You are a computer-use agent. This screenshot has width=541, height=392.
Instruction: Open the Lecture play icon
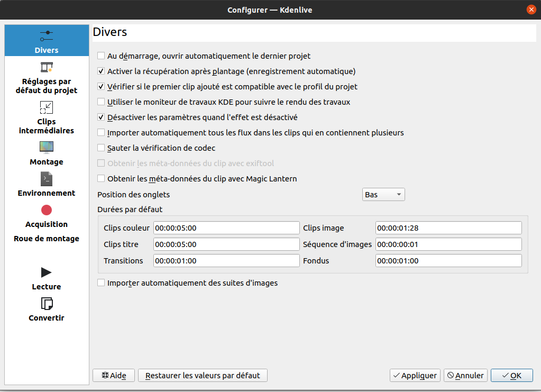coord(47,272)
